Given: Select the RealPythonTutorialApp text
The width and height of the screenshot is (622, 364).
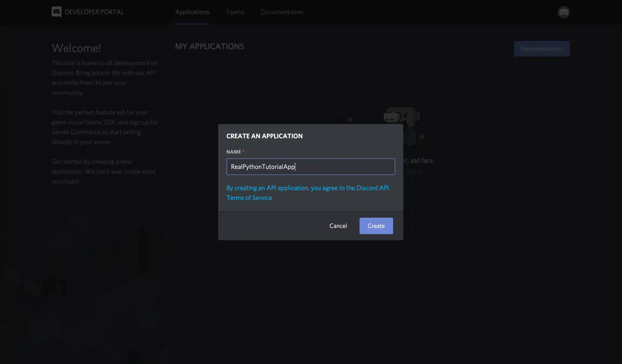Looking at the screenshot, I should point(263,167).
